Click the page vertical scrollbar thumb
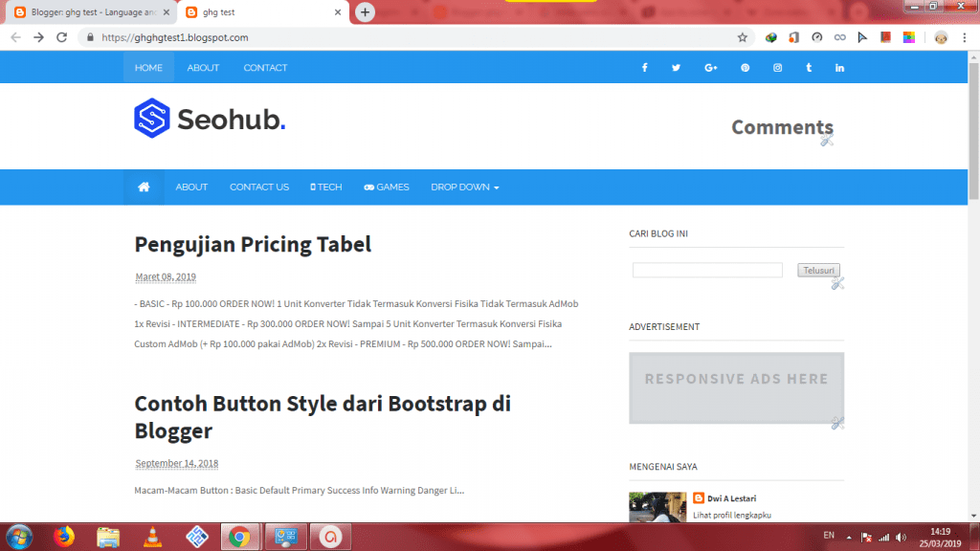Image resolution: width=980 pixels, height=551 pixels. click(973, 131)
